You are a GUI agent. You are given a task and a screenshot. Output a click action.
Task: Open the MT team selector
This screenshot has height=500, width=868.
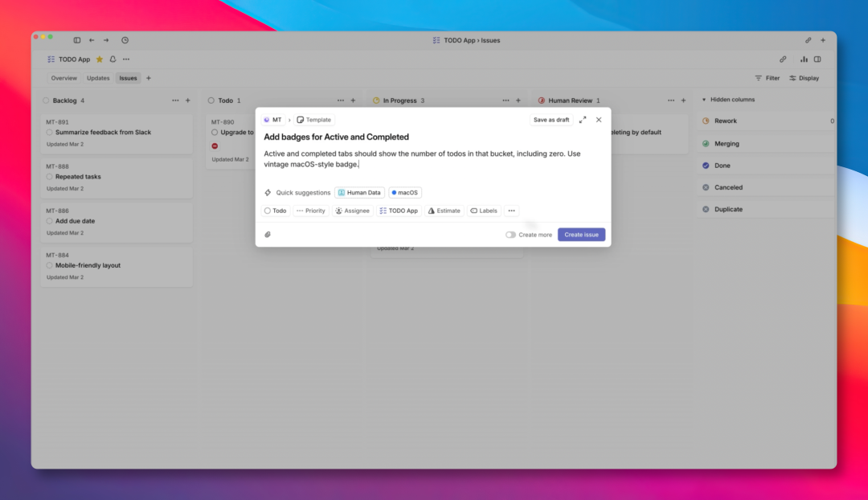(x=273, y=120)
